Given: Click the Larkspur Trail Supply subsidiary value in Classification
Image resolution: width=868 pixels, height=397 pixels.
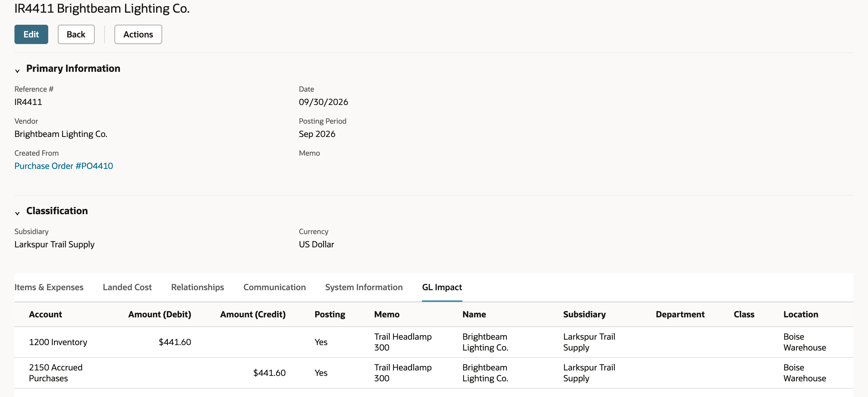Looking at the screenshot, I should coord(54,244).
